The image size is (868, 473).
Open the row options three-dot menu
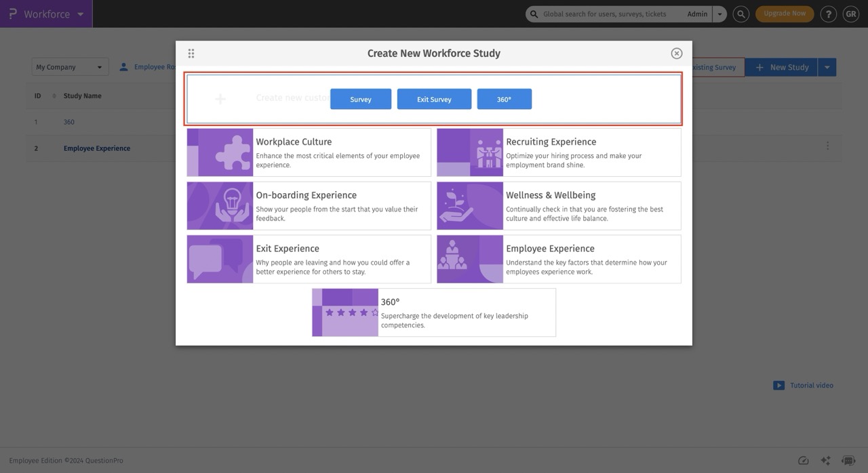(827, 145)
